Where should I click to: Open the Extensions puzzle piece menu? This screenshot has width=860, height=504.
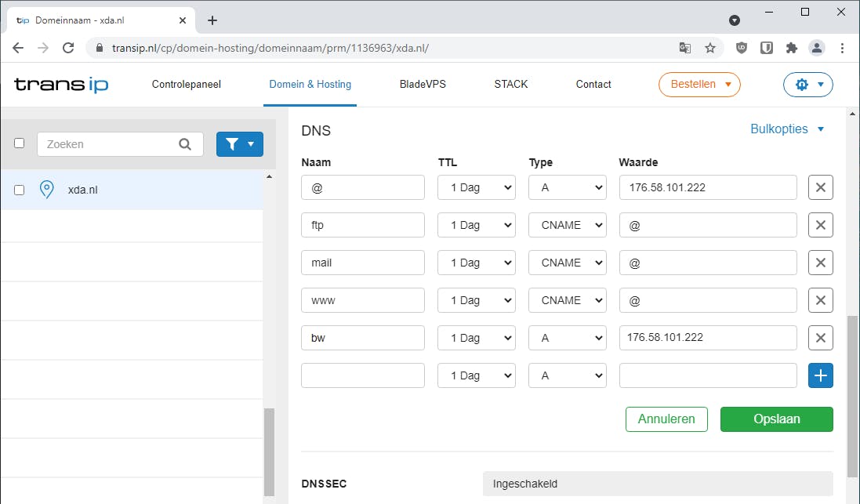click(792, 48)
